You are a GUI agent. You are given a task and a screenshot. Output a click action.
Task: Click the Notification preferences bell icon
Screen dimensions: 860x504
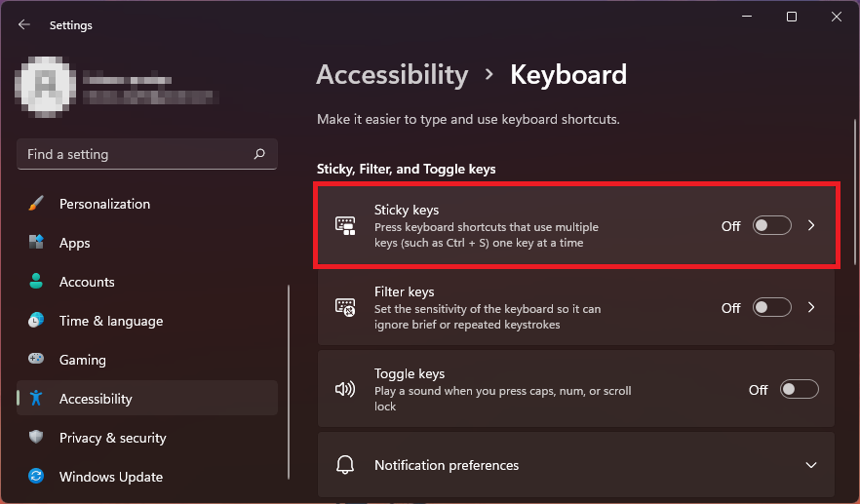345,464
